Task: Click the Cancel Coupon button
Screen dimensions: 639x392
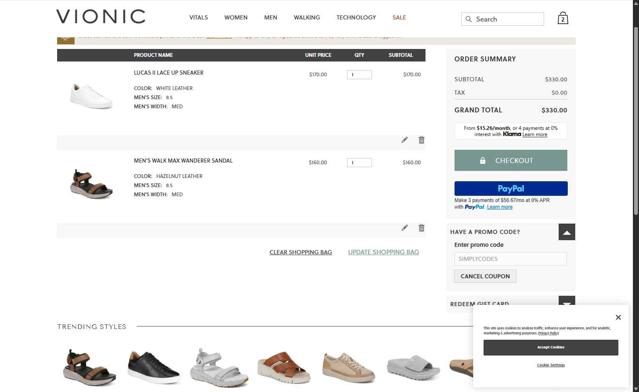Action: [485, 276]
